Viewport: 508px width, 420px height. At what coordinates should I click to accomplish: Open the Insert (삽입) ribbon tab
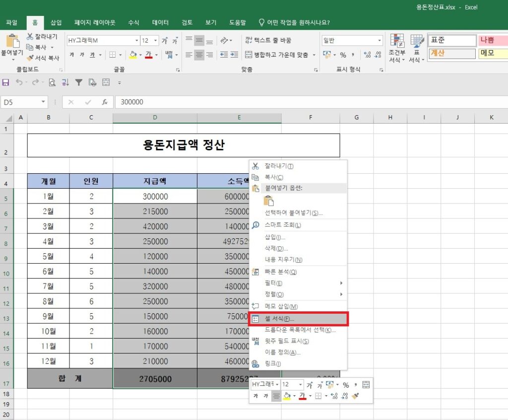tap(56, 22)
